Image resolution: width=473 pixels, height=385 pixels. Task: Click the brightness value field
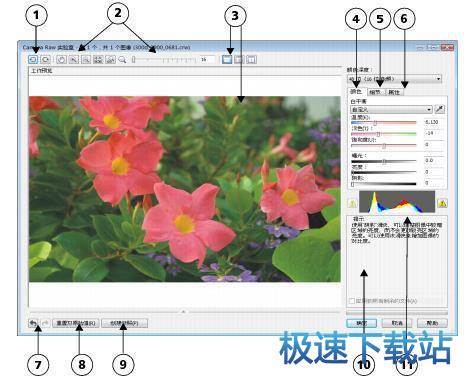[434, 172]
